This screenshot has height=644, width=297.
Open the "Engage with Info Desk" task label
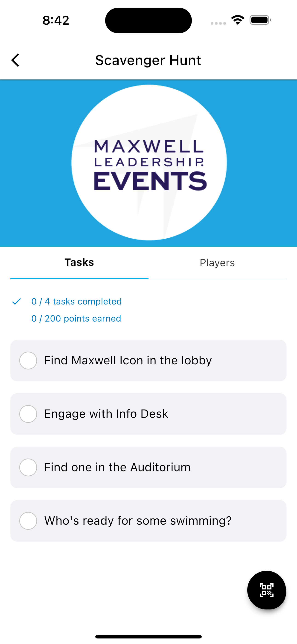(106, 414)
